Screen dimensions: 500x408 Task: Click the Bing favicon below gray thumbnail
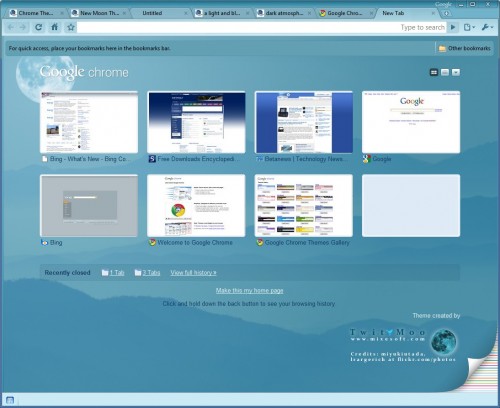44,242
